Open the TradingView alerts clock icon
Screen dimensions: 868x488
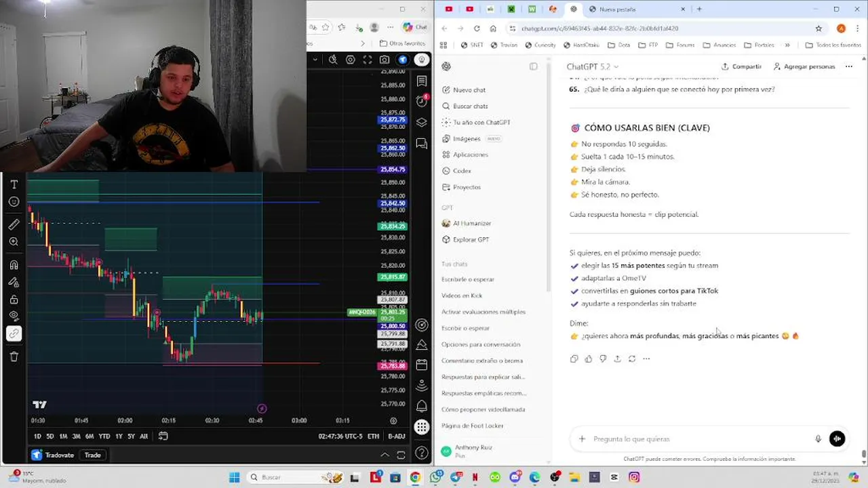(x=422, y=102)
